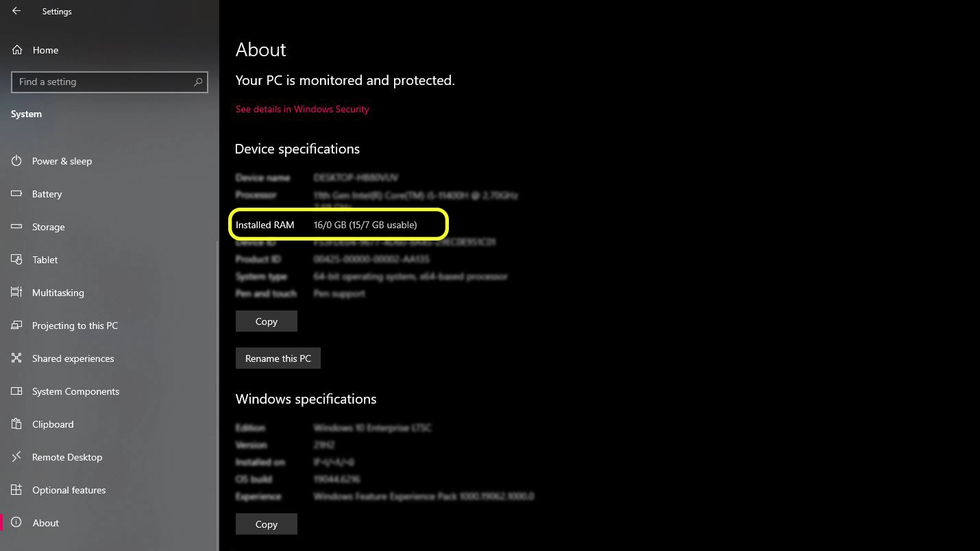Click the Home icon in sidebar
980x551 pixels.
(17, 50)
